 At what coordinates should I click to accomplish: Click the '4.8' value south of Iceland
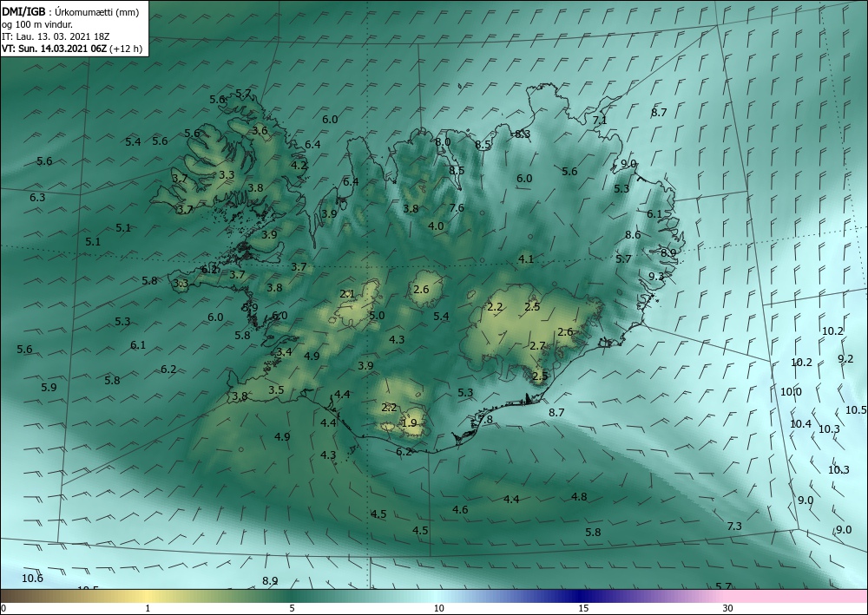pyautogui.click(x=579, y=497)
